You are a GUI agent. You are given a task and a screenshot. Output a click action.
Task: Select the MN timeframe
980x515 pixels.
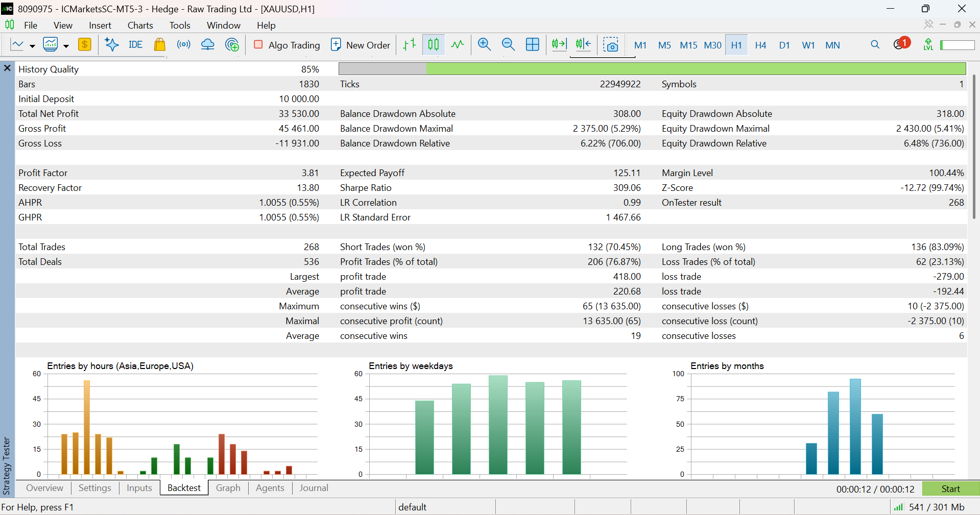click(832, 45)
